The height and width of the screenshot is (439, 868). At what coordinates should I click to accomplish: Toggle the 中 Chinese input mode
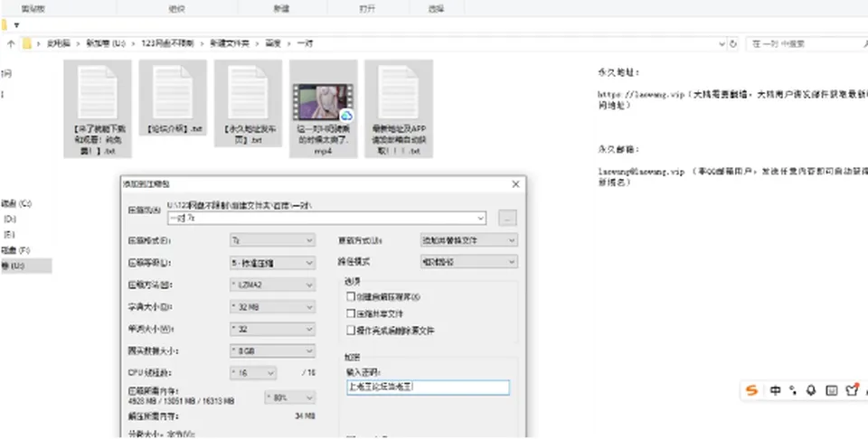[x=776, y=390]
